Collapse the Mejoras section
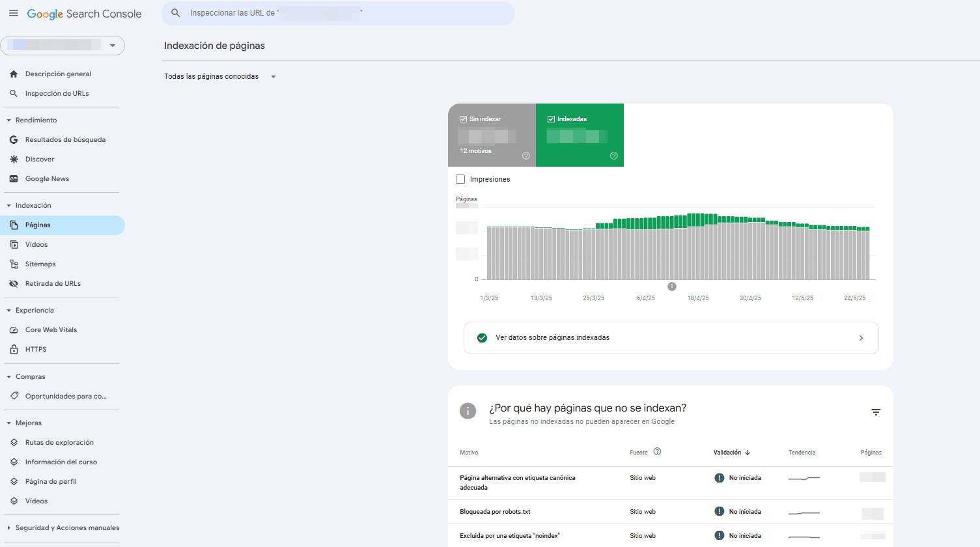Screen dimensions: 980x547 (9, 423)
